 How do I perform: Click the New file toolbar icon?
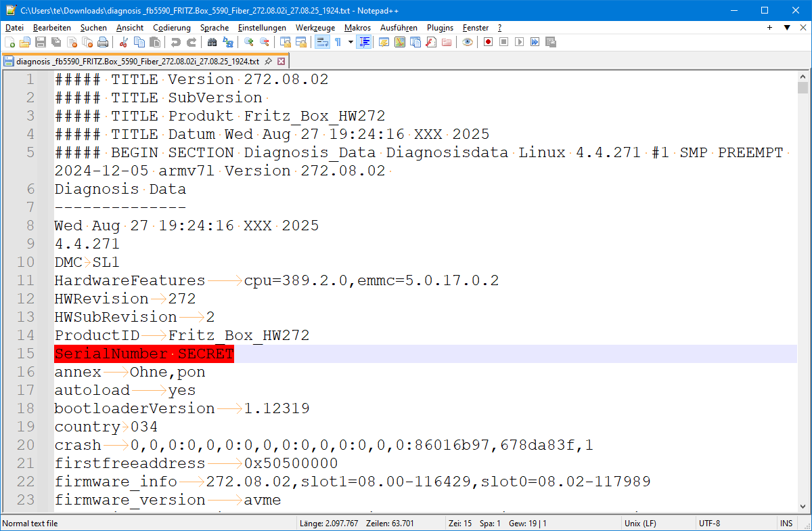pyautogui.click(x=9, y=42)
